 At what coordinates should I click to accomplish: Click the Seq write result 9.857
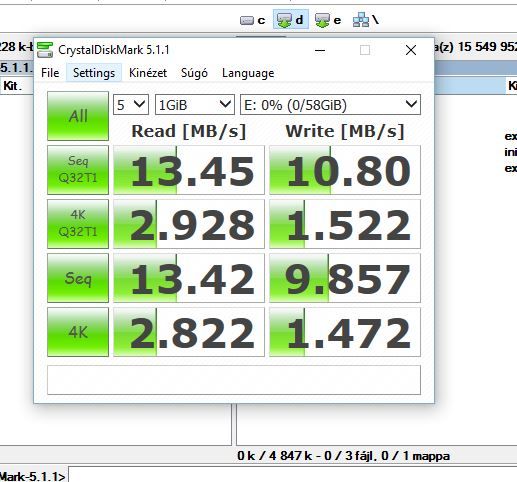pos(345,278)
